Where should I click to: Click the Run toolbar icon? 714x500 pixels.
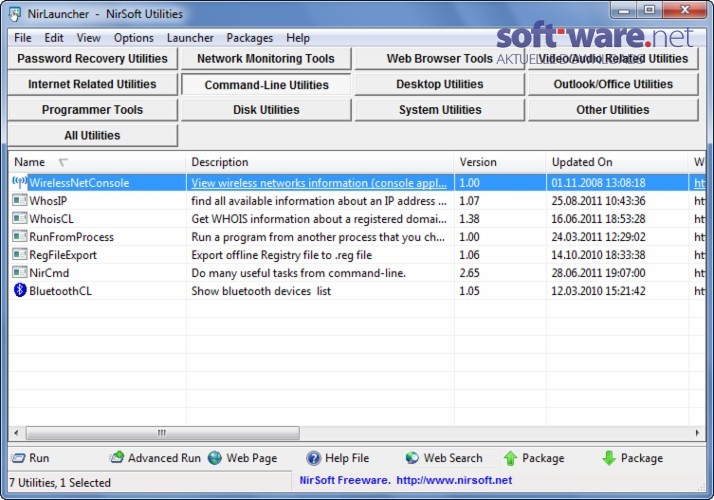click(18, 458)
